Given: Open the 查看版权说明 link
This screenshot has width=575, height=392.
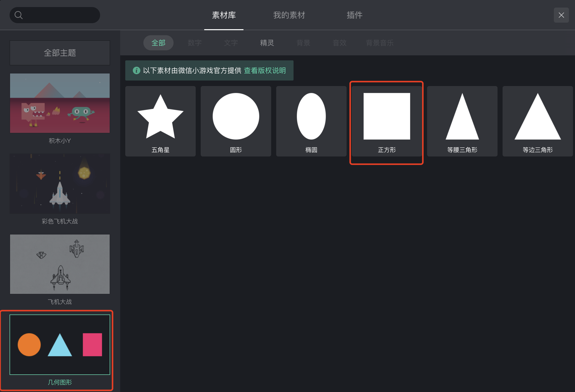Looking at the screenshot, I should [265, 70].
